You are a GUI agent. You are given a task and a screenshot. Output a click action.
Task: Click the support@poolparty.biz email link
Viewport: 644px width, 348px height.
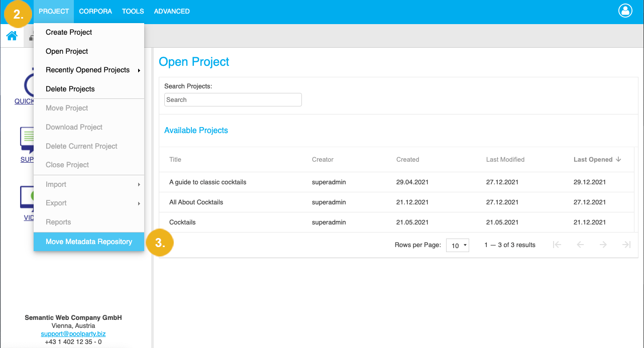(73, 333)
